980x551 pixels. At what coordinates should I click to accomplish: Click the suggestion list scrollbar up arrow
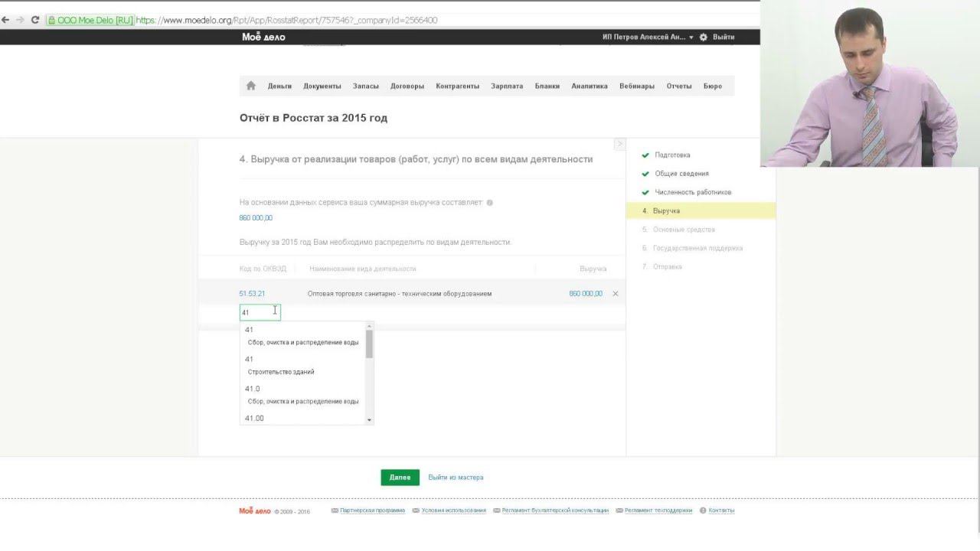[x=370, y=327]
